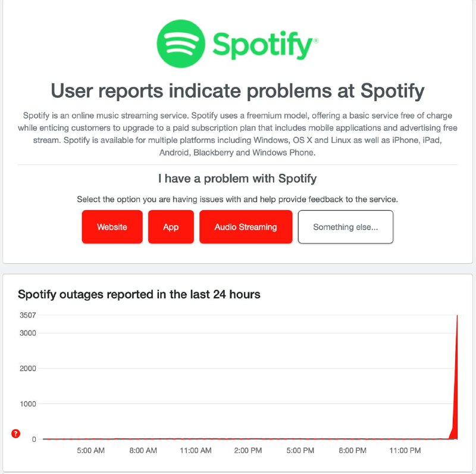Select the 11:00 AM axis label
This screenshot has width=476, height=474.
[x=195, y=451]
